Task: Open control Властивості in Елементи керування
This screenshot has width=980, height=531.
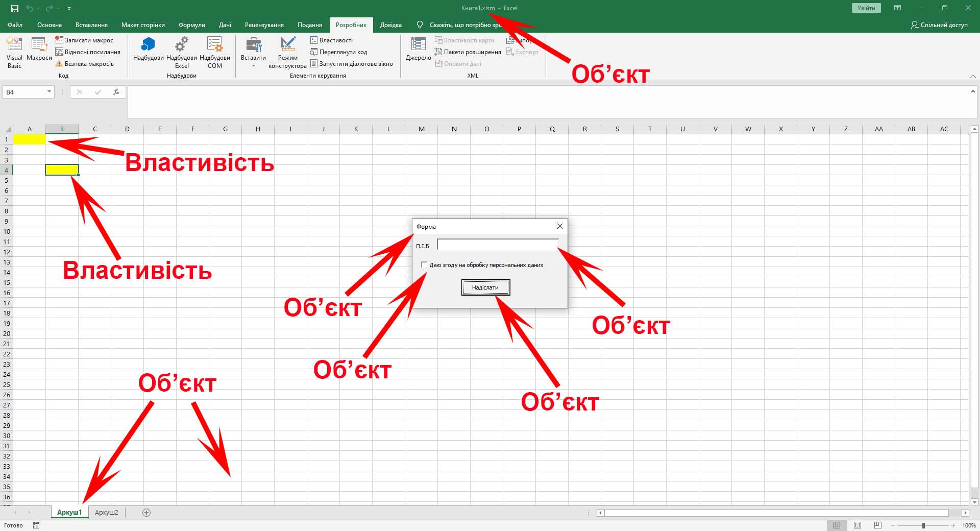Action: click(331, 40)
